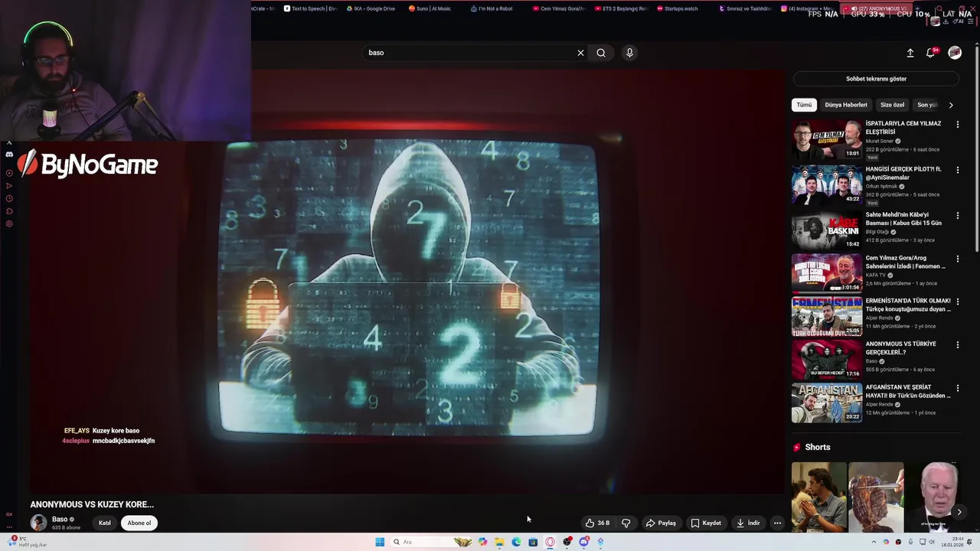
Task: Dislike the video
Action: (x=626, y=523)
